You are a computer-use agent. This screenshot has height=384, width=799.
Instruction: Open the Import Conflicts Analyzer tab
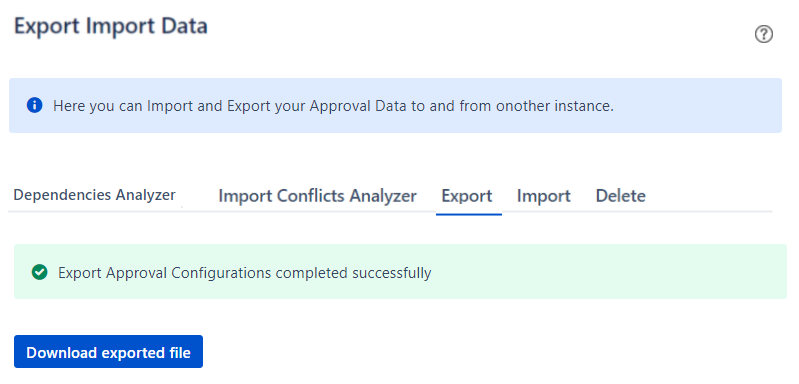[x=317, y=196]
